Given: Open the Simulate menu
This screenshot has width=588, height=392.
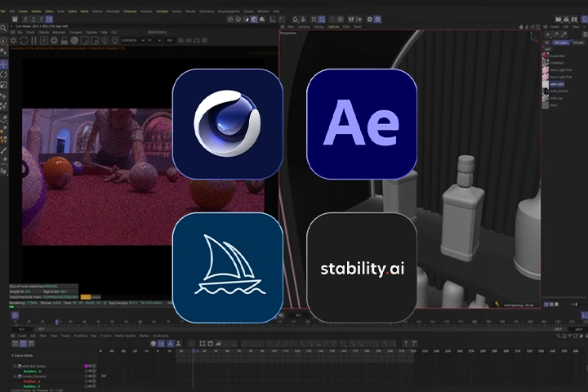Looking at the screenshot, I should (x=162, y=11).
